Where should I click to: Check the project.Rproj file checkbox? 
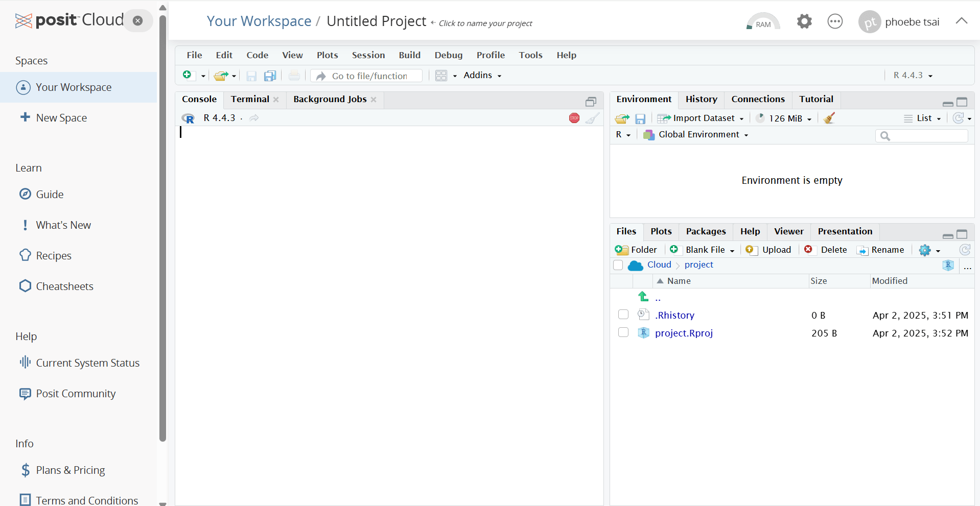tap(623, 332)
